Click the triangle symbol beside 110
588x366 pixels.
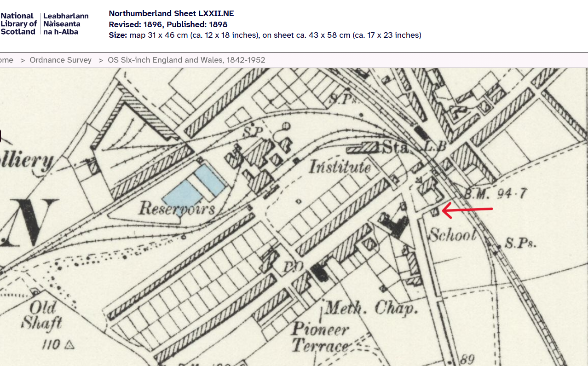click(x=70, y=343)
